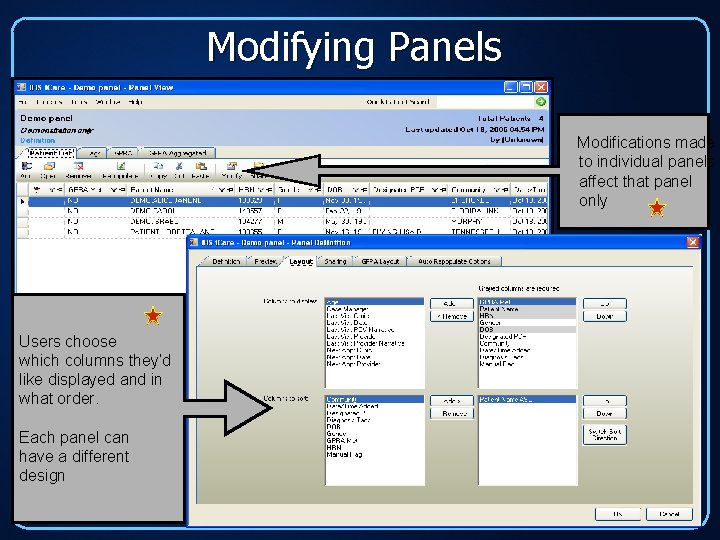Click the Quick Patient Search input field
Screen dimensions: 720x540
tap(485, 102)
